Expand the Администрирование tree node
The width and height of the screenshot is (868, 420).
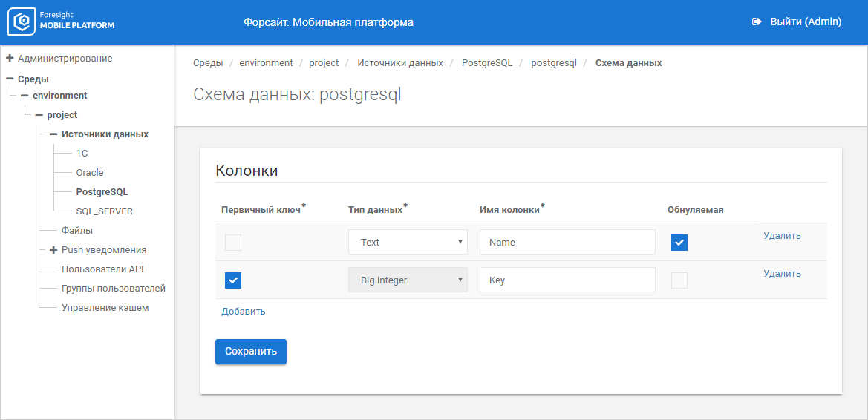click(x=10, y=58)
